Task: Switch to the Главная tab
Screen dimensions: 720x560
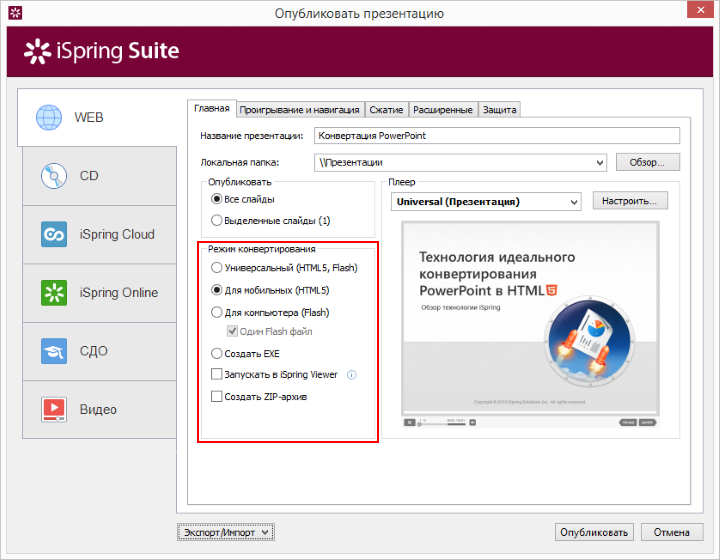Action: click(212, 108)
